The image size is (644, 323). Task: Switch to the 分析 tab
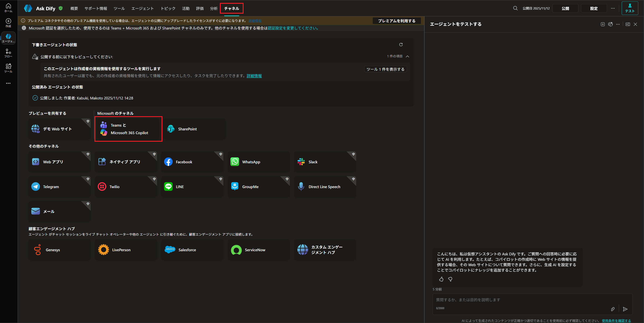214,8
